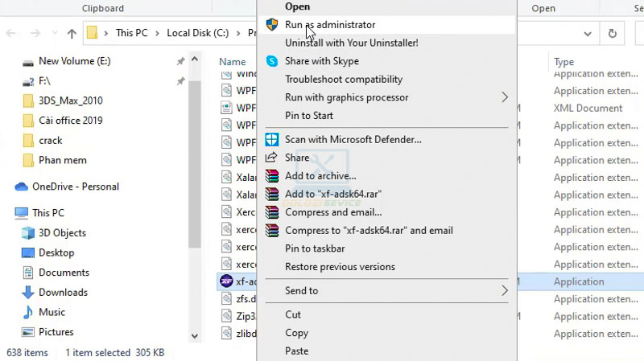Viewport: 644px width, 361px height.
Task: Select the zfs.dll file row
Action: coord(238,299)
